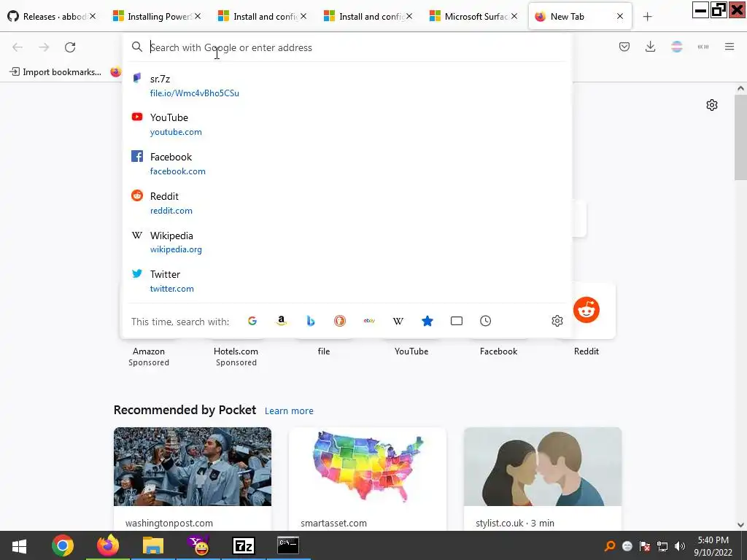
Task: Select Wikipedia wikipedia.org suggestion
Action: click(x=347, y=242)
